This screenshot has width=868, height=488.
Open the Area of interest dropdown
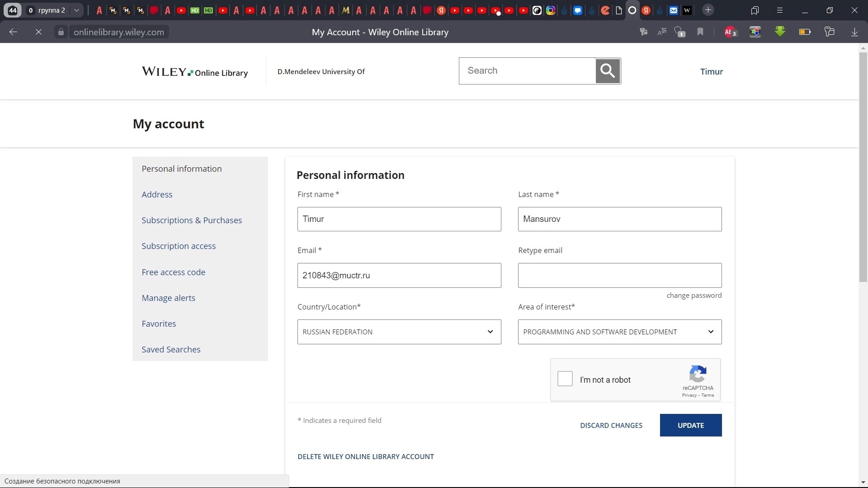coord(619,332)
